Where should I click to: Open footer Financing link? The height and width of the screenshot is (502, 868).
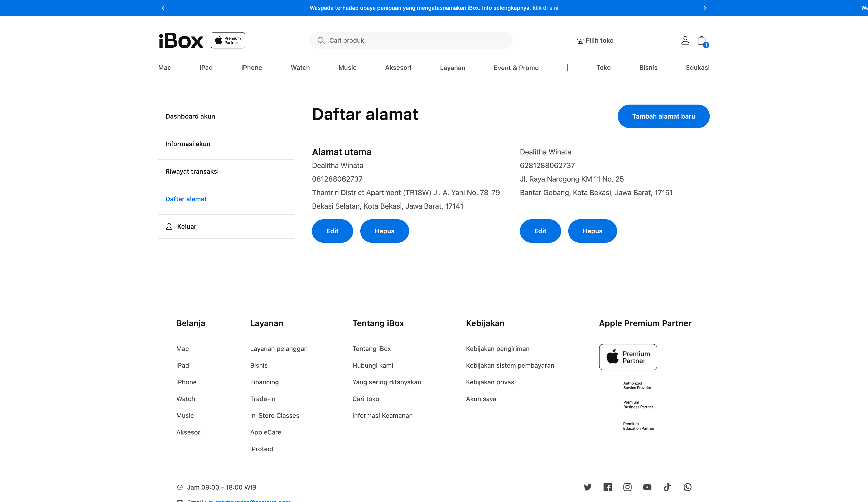point(264,382)
